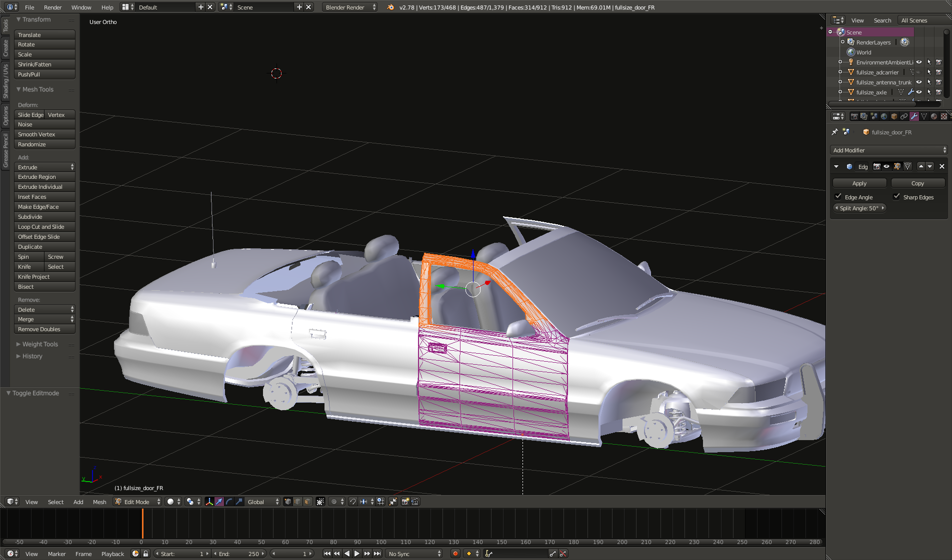This screenshot has width=952, height=560.
Task: Click the rotate manipulator arc icon
Action: 229,502
